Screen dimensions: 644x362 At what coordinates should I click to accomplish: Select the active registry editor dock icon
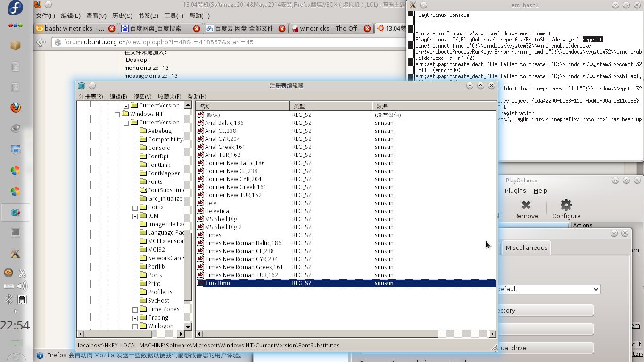16,213
